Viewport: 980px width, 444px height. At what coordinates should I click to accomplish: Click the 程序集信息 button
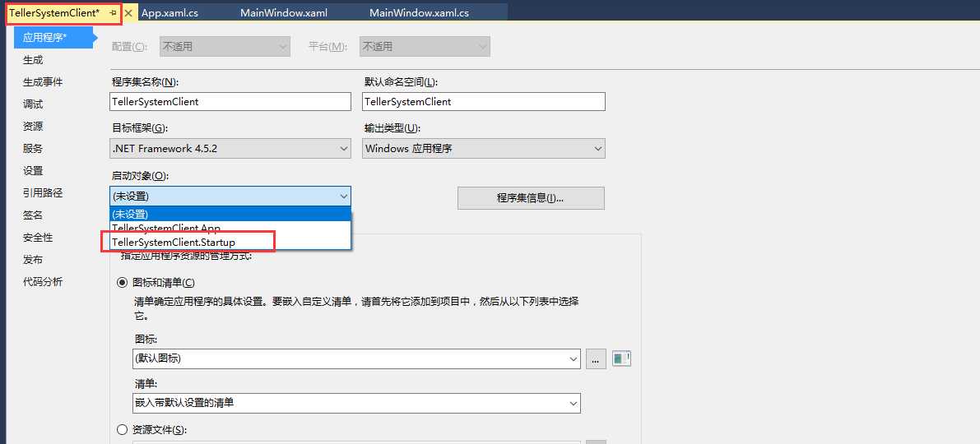coord(531,198)
